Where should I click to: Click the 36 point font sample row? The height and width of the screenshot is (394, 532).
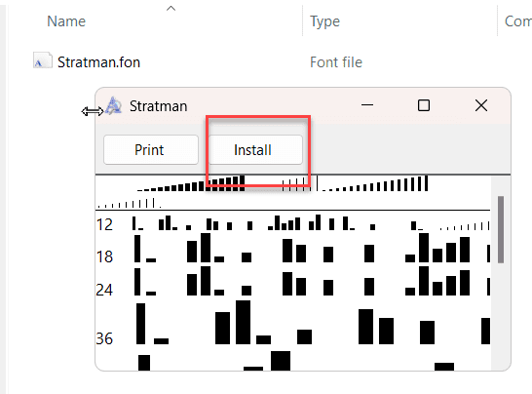coord(293,324)
